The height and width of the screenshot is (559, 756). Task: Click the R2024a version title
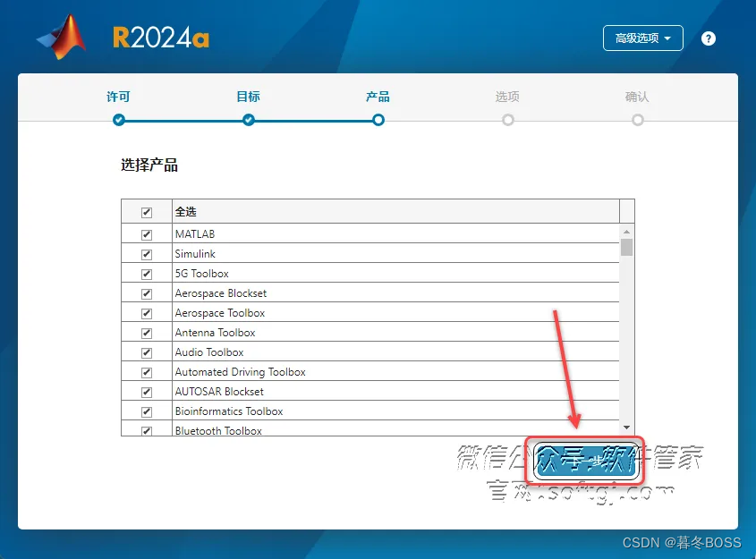161,38
